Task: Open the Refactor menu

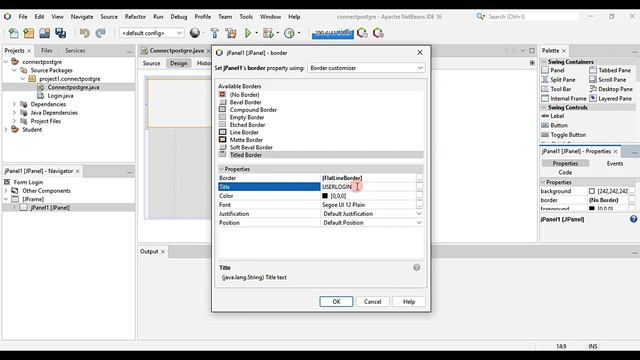Action: (135, 17)
